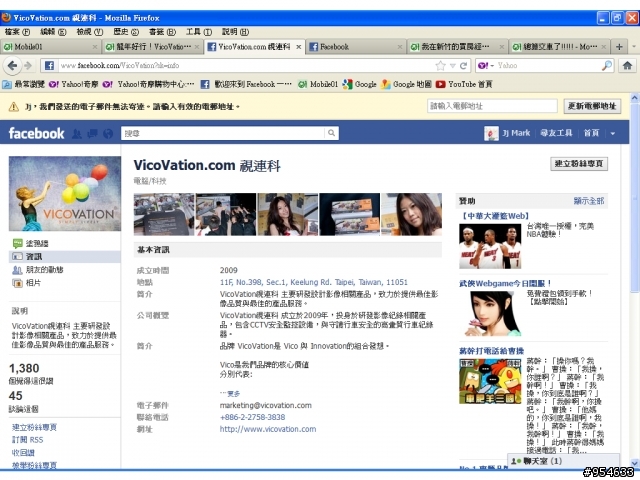The width and height of the screenshot is (640, 480).
Task: Open the http://www.vicovation.com link
Action: click(x=268, y=429)
